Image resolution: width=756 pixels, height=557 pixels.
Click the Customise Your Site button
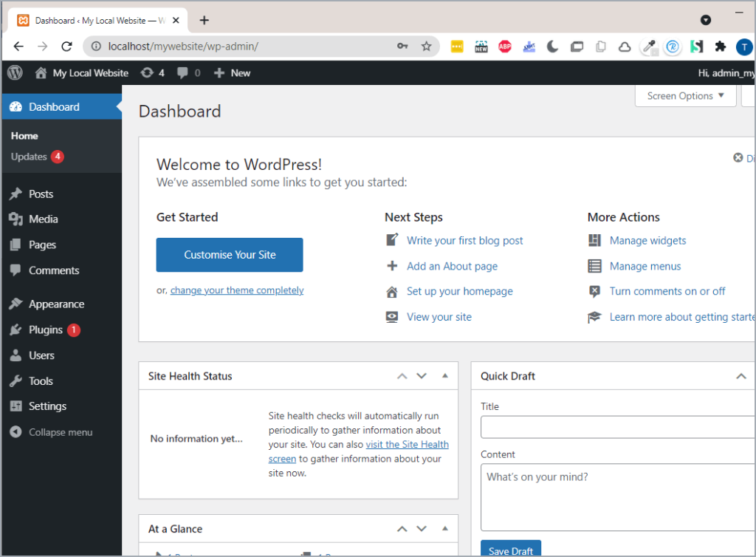coord(230,255)
